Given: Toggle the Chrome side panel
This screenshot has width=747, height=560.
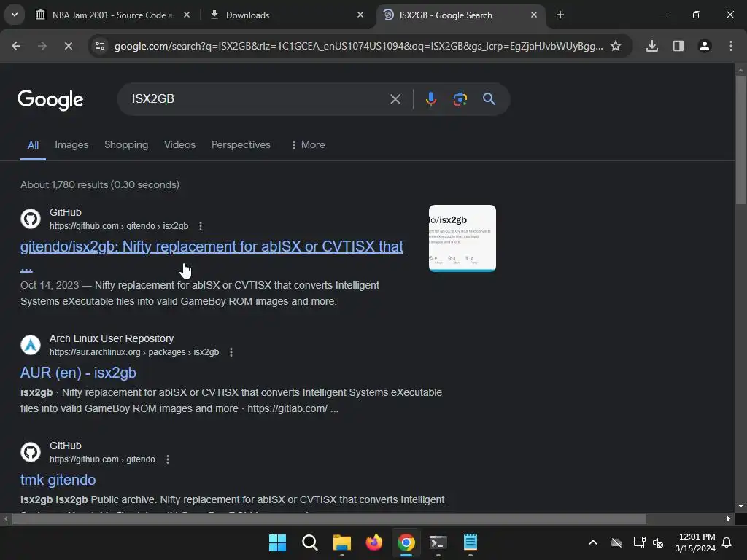Looking at the screenshot, I should click(x=678, y=46).
